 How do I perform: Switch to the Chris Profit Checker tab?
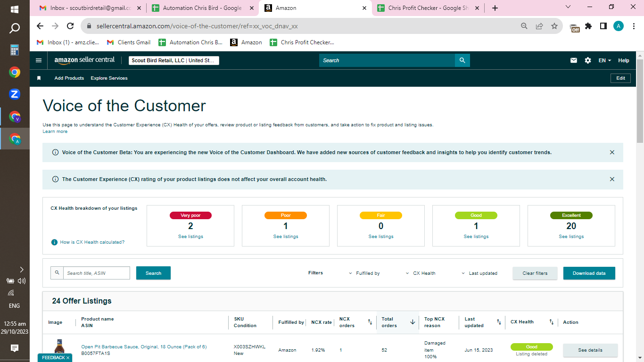coord(428,8)
